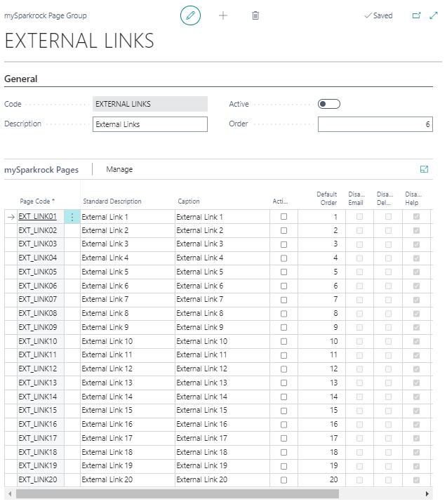
Task: Open page in new window icon
Action: [416, 15]
